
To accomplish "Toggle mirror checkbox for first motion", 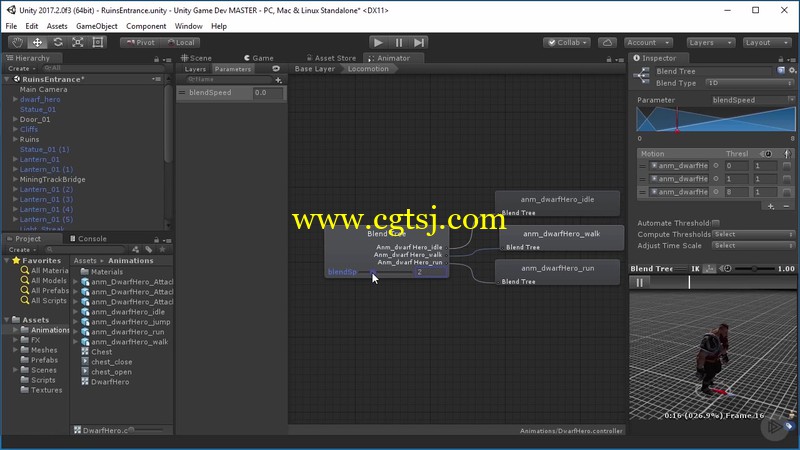I will click(x=787, y=166).
